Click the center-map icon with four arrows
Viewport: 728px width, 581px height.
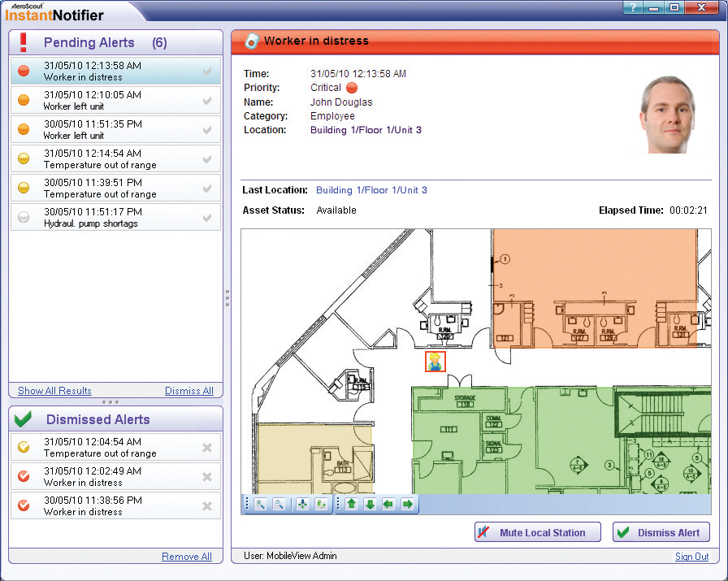pos(302,505)
